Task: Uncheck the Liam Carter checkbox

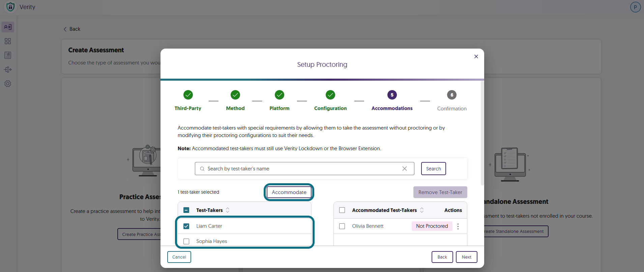Action: [x=186, y=226]
